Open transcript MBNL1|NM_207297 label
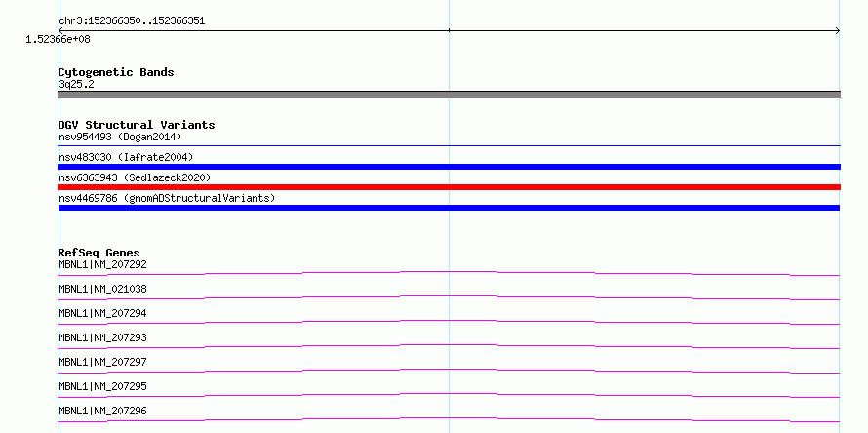This screenshot has height=433, width=868. (x=102, y=362)
